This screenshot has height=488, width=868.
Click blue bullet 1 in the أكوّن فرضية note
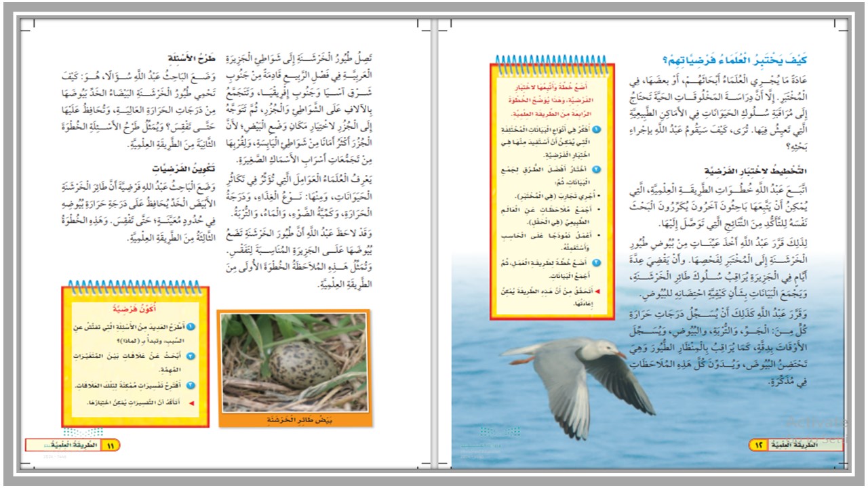click(x=192, y=327)
